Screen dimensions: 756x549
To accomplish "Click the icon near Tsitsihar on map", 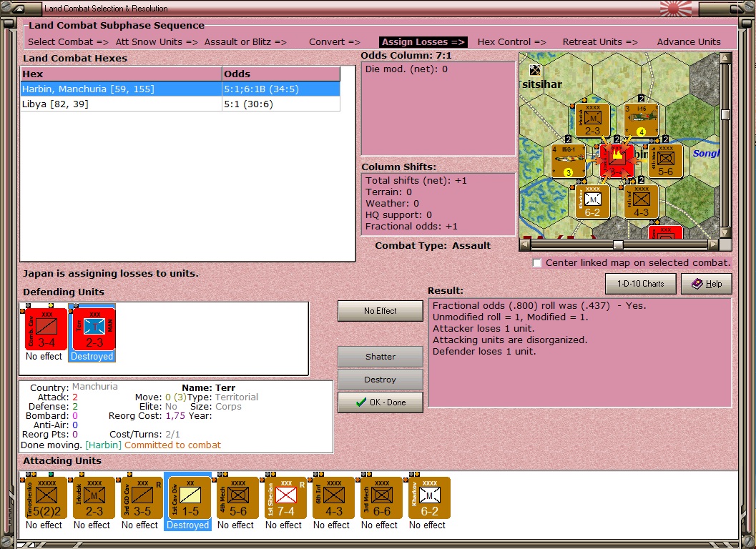I will [x=535, y=70].
